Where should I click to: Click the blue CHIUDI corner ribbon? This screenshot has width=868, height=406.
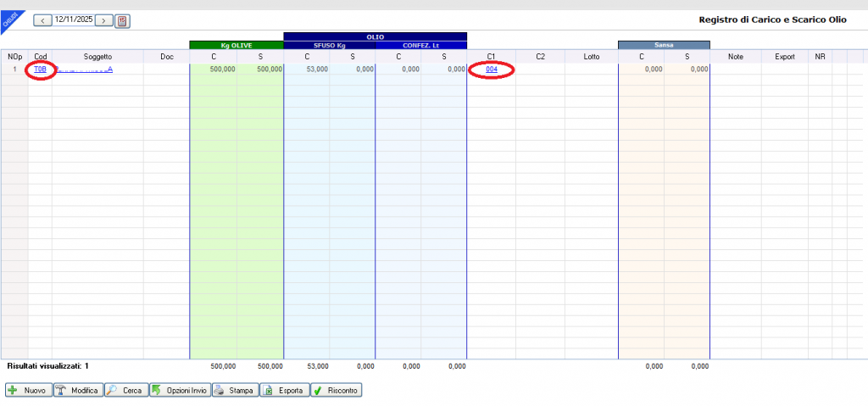point(10,19)
